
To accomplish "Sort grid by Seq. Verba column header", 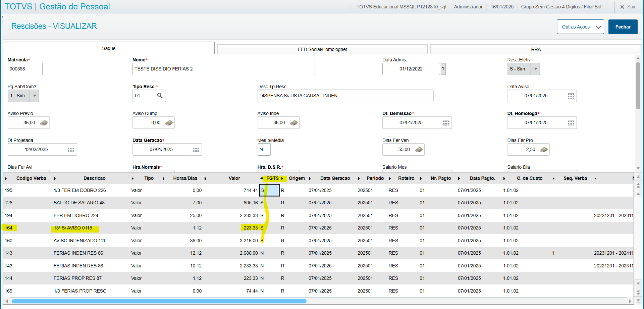I will pyautogui.click(x=575, y=178).
